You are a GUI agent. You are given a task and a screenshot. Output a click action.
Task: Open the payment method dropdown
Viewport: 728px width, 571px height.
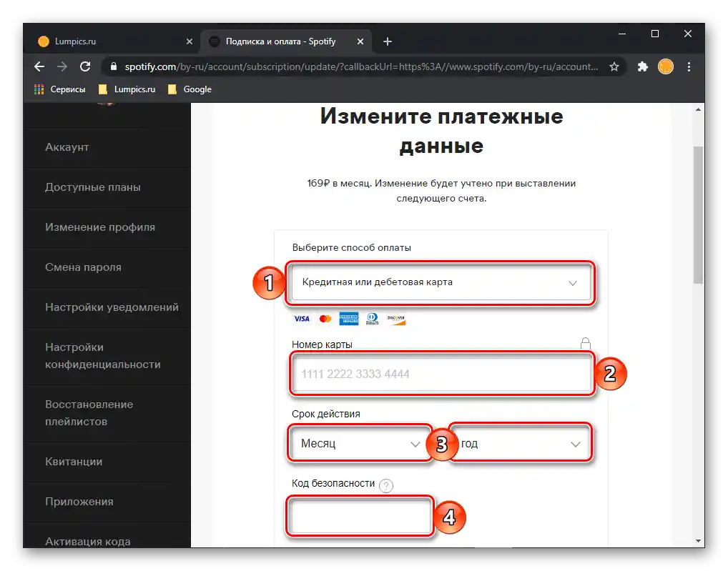(441, 283)
